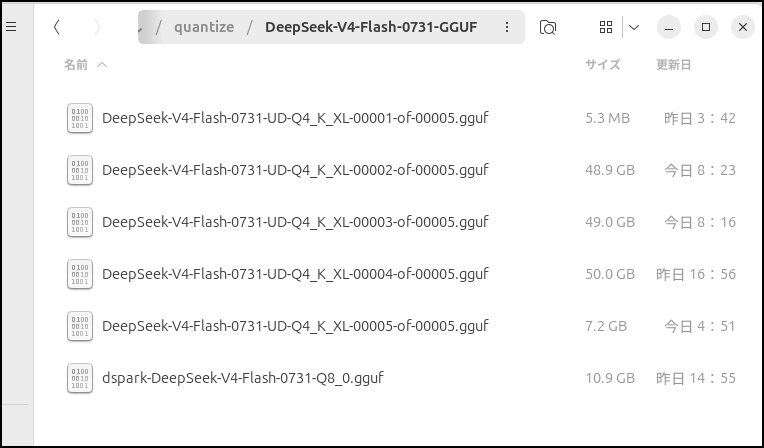
Task: Minimize the file manager window
Action: tap(668, 27)
